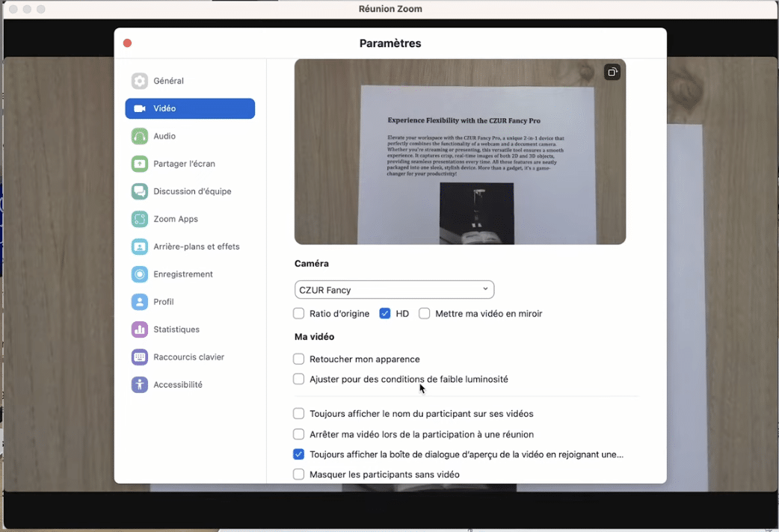Screen dimensions: 779x532
Task: Open the Partager l'écran icon
Action: tap(140, 164)
